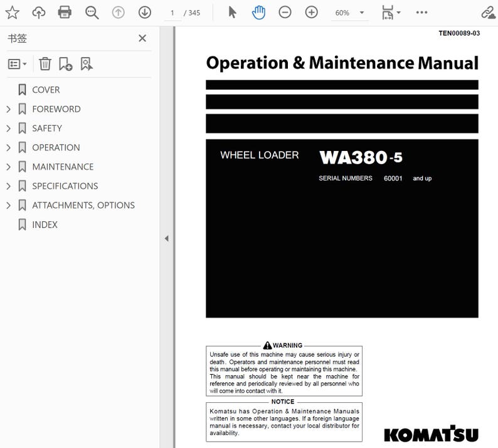Click the SPECIFICATIONS bookmark ribbon icon
This screenshot has height=448, width=498.
(22, 186)
